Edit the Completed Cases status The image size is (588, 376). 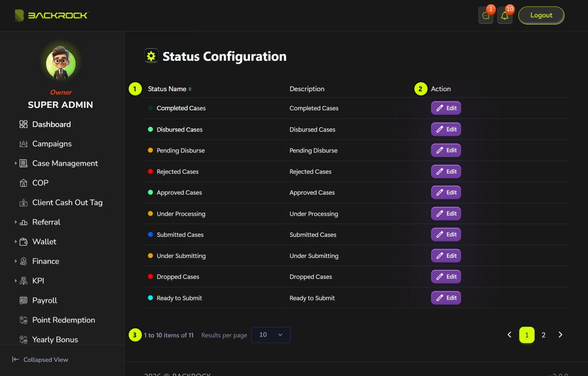[x=446, y=108]
